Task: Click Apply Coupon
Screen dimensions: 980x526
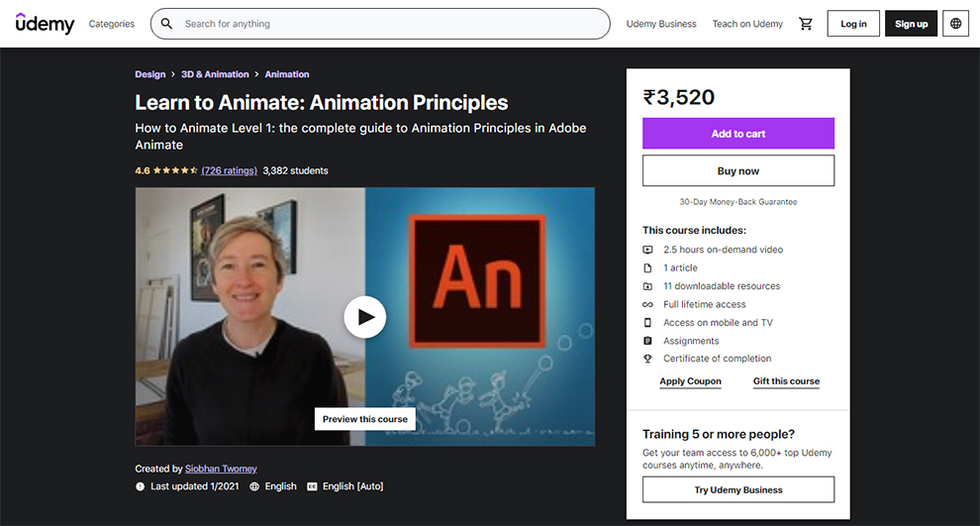Action: [690, 381]
